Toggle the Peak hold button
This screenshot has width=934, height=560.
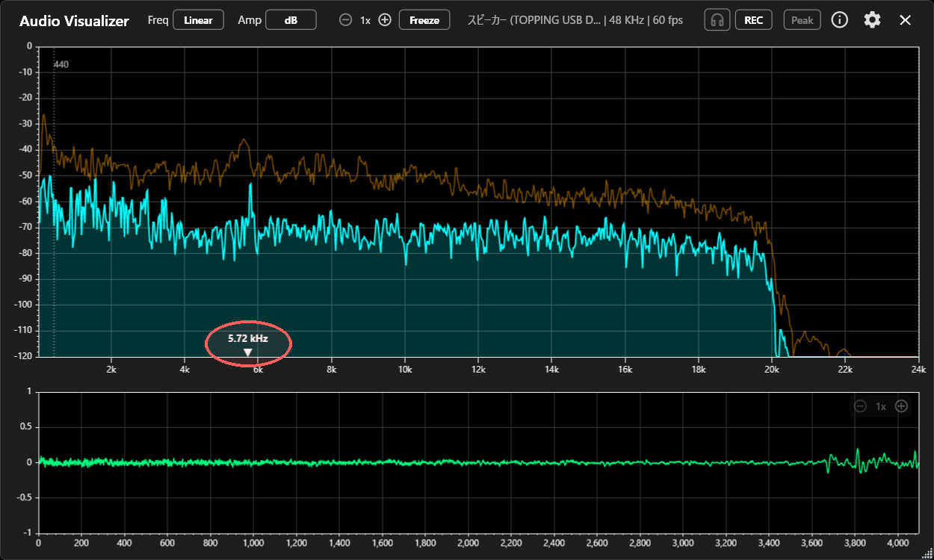(802, 20)
